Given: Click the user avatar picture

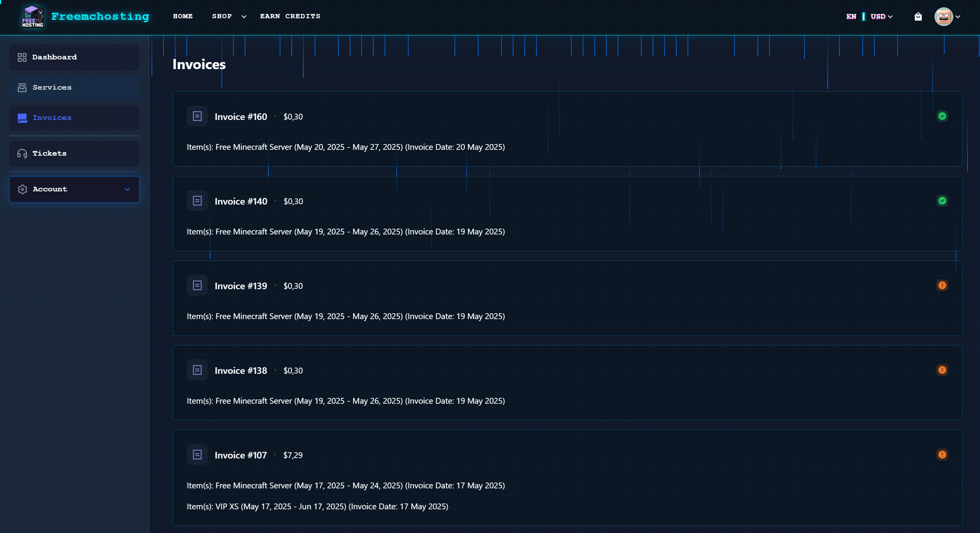Looking at the screenshot, I should coord(943,17).
